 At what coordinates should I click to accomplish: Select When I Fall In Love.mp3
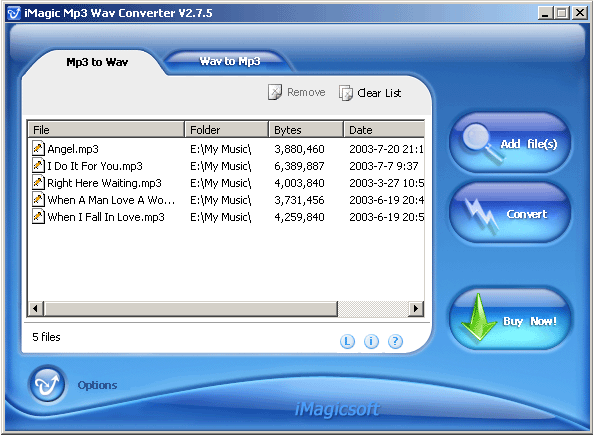coord(226,217)
